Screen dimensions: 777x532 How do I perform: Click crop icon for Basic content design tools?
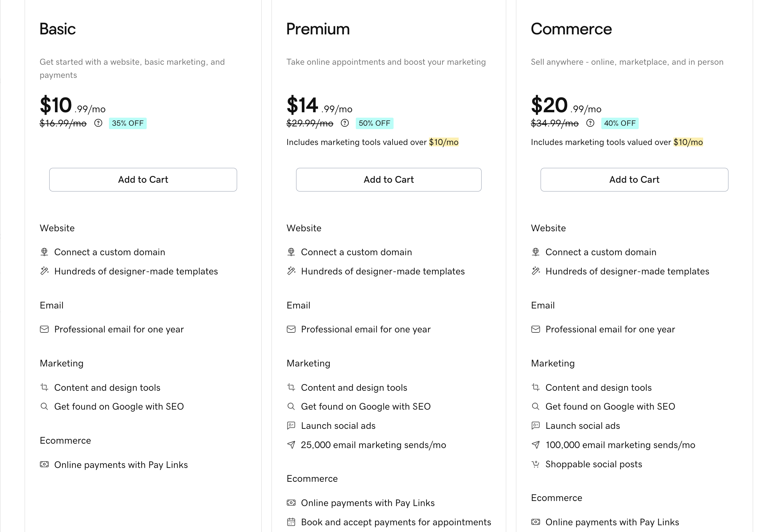click(x=44, y=387)
